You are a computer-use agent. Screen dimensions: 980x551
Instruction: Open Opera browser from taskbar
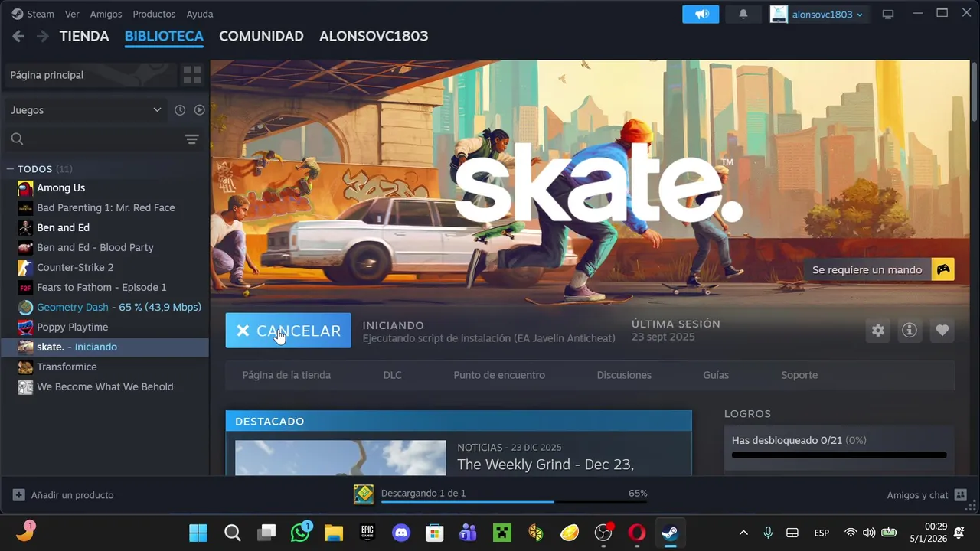pos(637,533)
